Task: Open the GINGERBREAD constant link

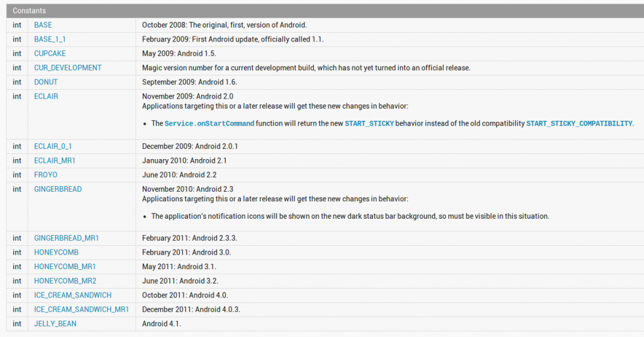Action: [58, 189]
